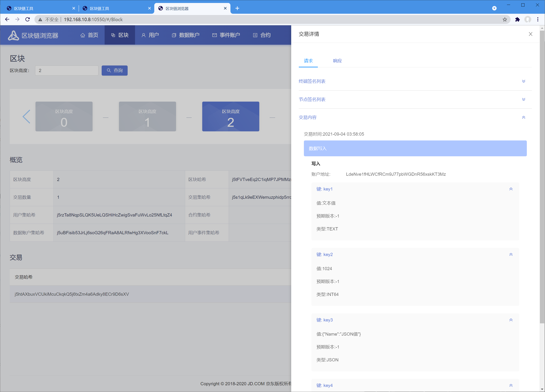Click account address LdeNve1fHLWCfRCm9J77pbWGDnR56xskKT3Mz

(396, 174)
